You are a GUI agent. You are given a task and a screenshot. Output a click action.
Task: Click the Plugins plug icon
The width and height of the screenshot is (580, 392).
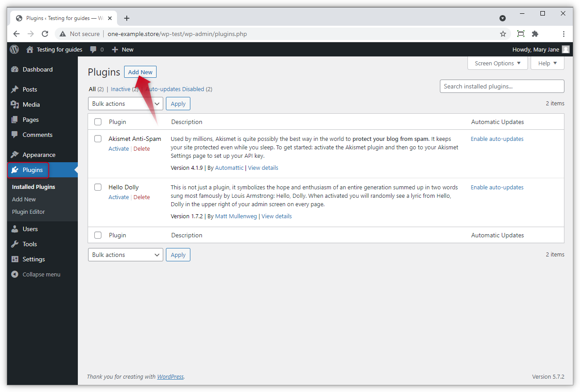point(15,170)
